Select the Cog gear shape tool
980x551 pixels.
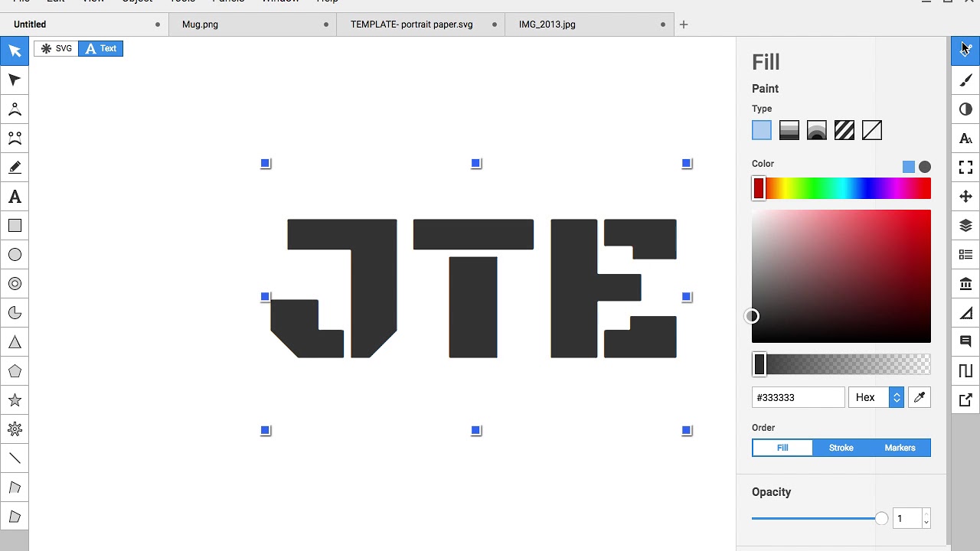tap(15, 429)
